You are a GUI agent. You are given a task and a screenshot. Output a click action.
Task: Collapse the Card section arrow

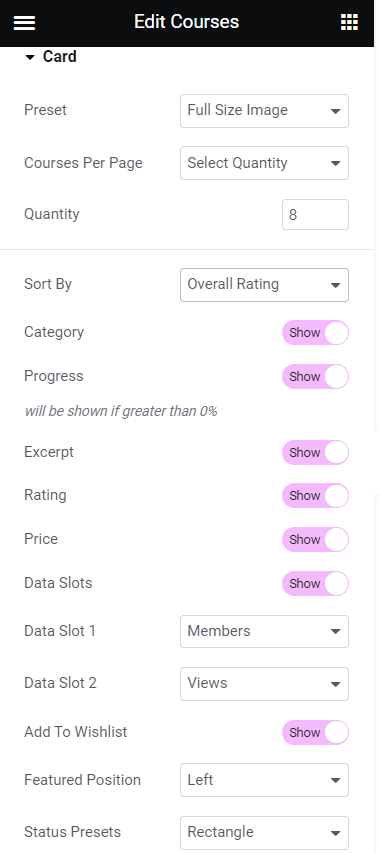30,57
